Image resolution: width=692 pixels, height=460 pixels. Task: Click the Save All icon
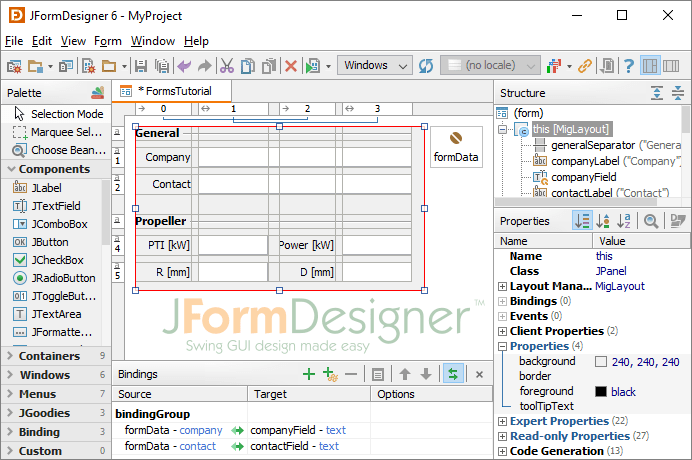point(162,66)
